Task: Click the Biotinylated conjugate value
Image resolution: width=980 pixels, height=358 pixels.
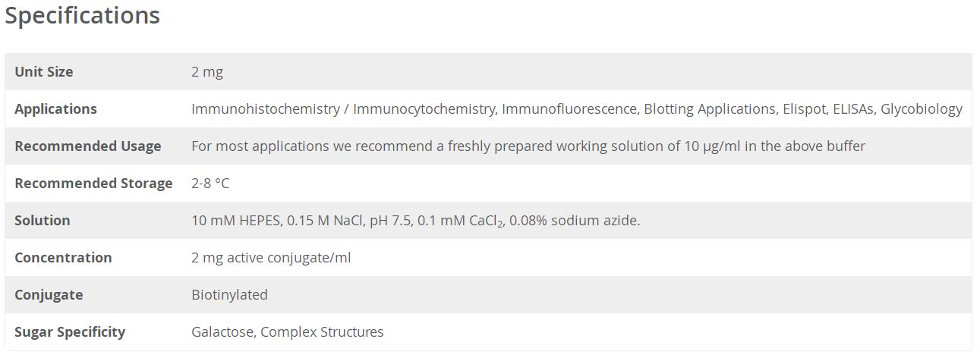Action: pos(229,295)
